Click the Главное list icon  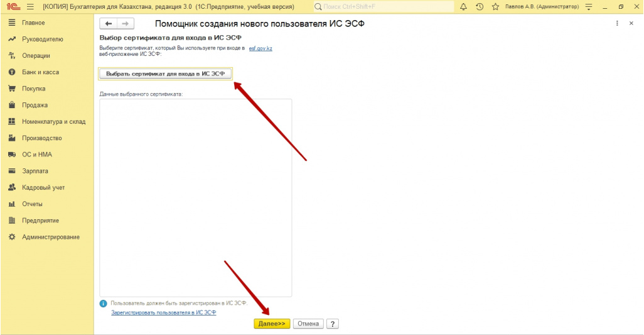coord(12,23)
